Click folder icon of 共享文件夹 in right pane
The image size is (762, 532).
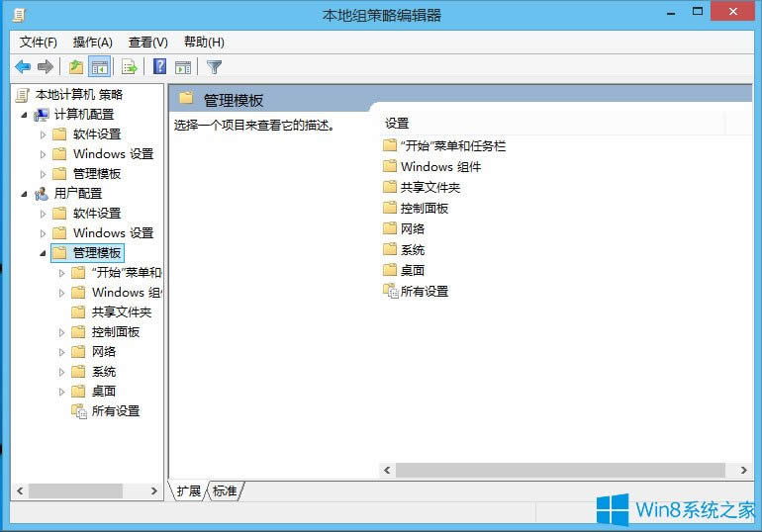[390, 187]
